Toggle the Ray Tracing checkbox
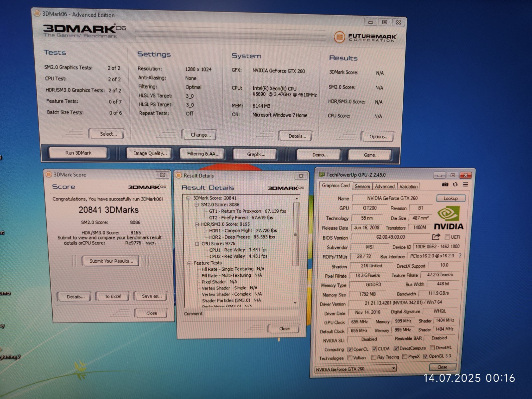 pyautogui.click(x=374, y=357)
